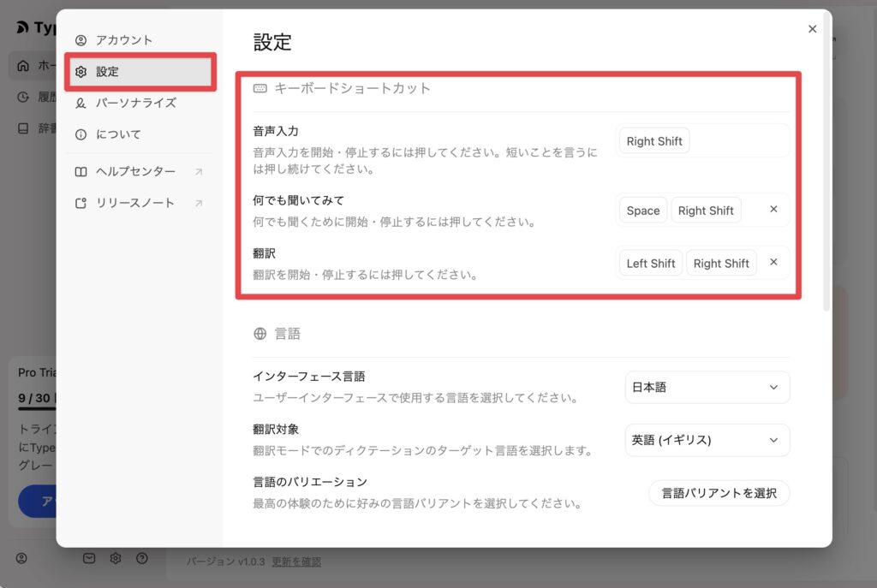Click the Right Shift key field for 音声入力
Viewport: 877px width, 588px height.
[x=654, y=141]
